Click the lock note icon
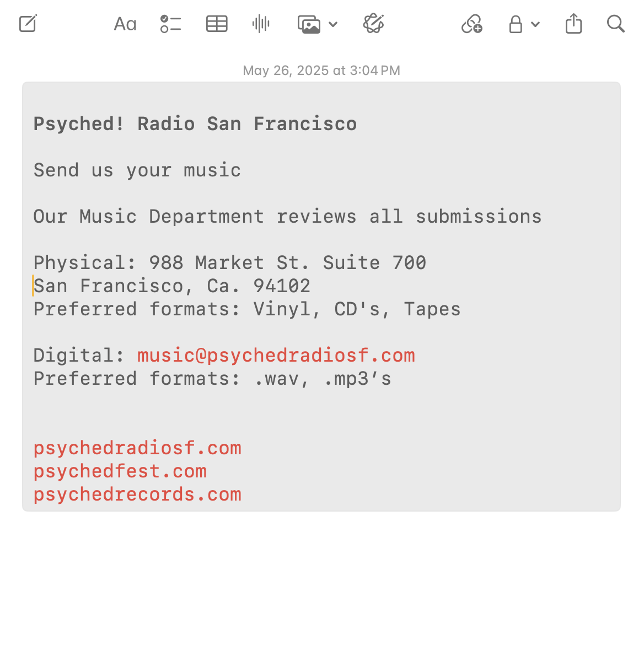This screenshot has width=644, height=645. (x=516, y=24)
